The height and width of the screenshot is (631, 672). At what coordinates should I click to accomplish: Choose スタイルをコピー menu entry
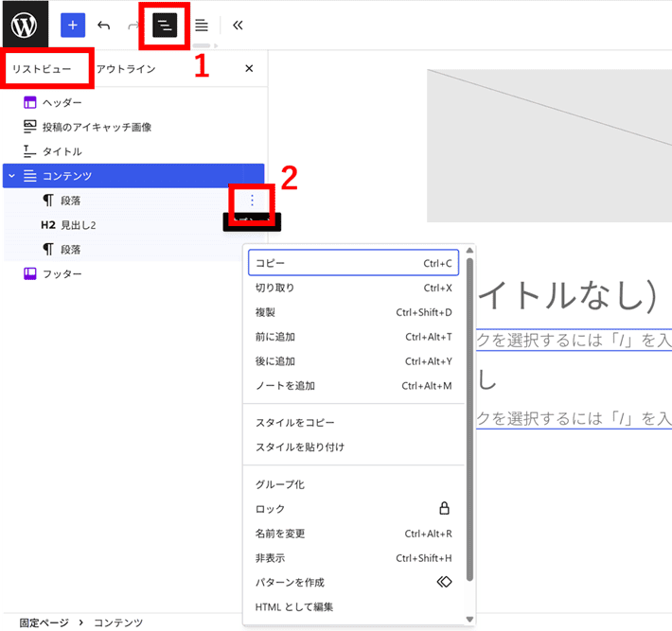pyautogui.click(x=354, y=422)
